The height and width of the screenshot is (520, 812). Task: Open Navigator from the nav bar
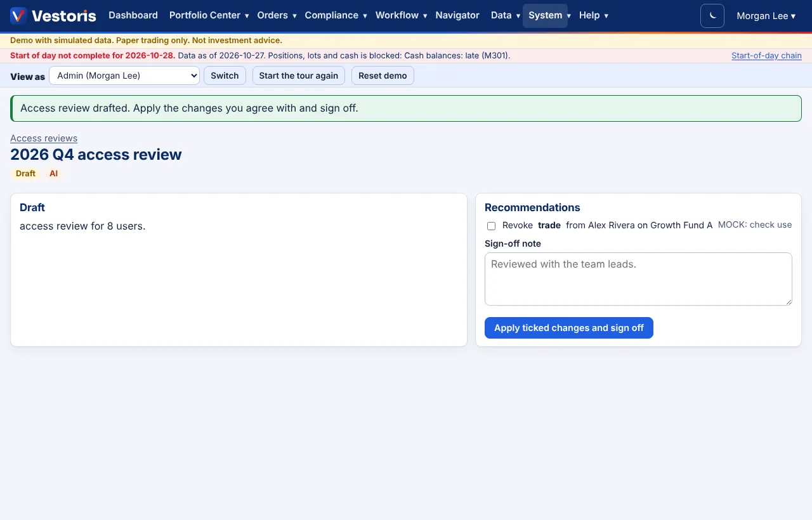click(457, 15)
